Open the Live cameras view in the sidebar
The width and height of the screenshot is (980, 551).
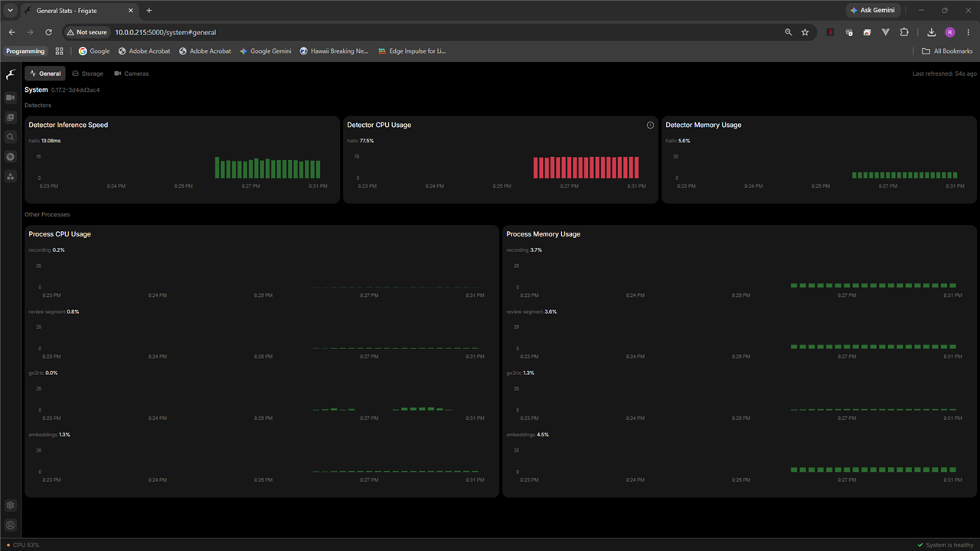pyautogui.click(x=10, y=98)
